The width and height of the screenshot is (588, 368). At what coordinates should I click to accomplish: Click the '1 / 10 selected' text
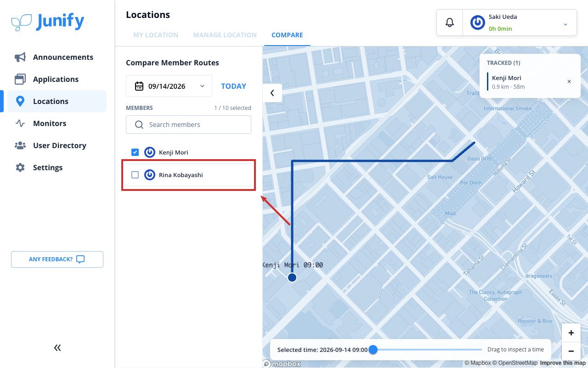232,108
